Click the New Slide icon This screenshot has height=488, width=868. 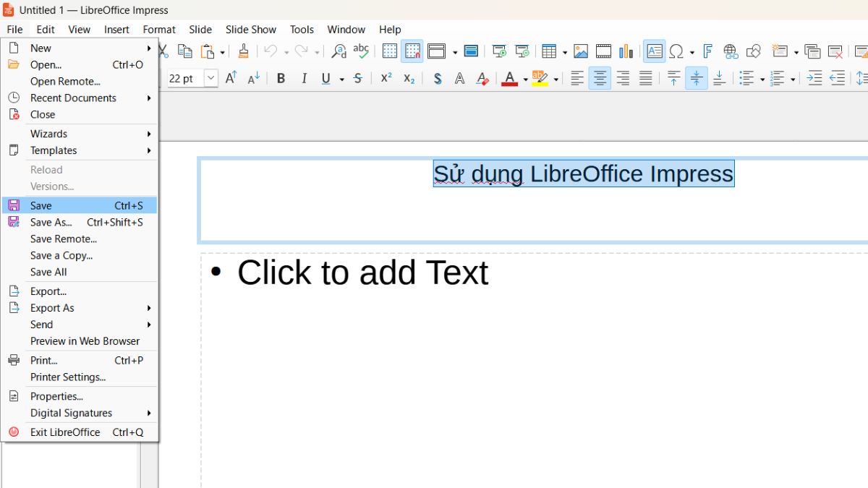coord(779,51)
